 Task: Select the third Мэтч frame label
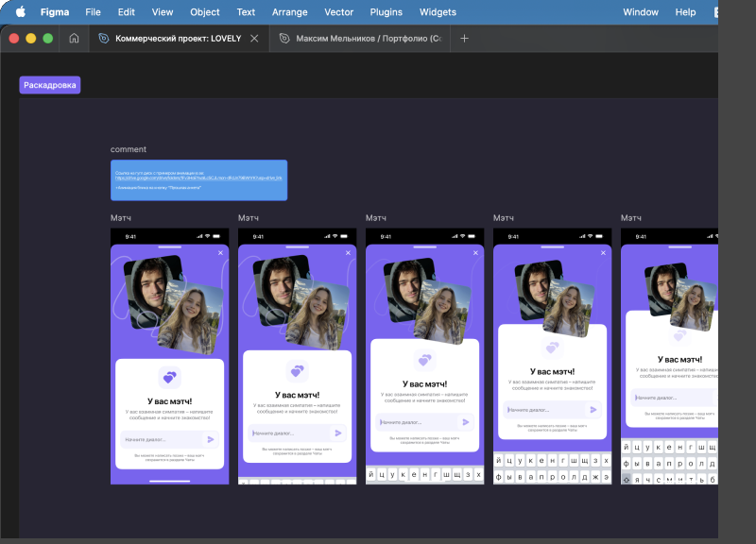(376, 218)
